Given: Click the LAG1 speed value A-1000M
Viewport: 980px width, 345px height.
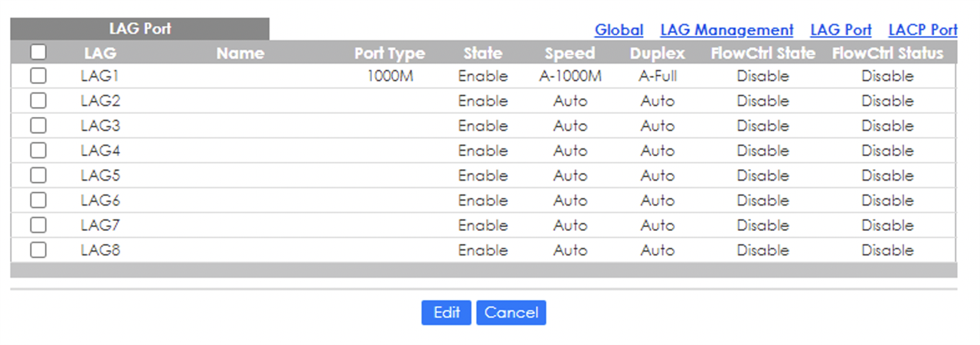Looking at the screenshot, I should pos(570,76).
